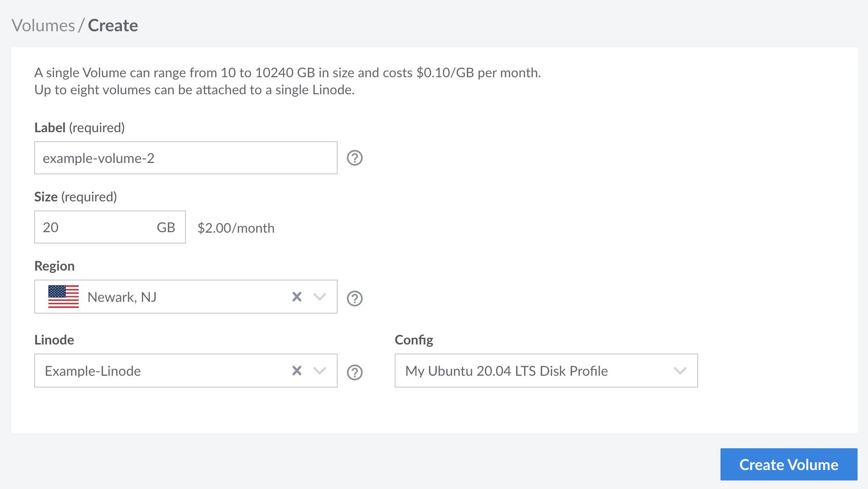Screen dimensions: 868x489
Task: Click the US flag in the Region field
Action: [63, 297]
